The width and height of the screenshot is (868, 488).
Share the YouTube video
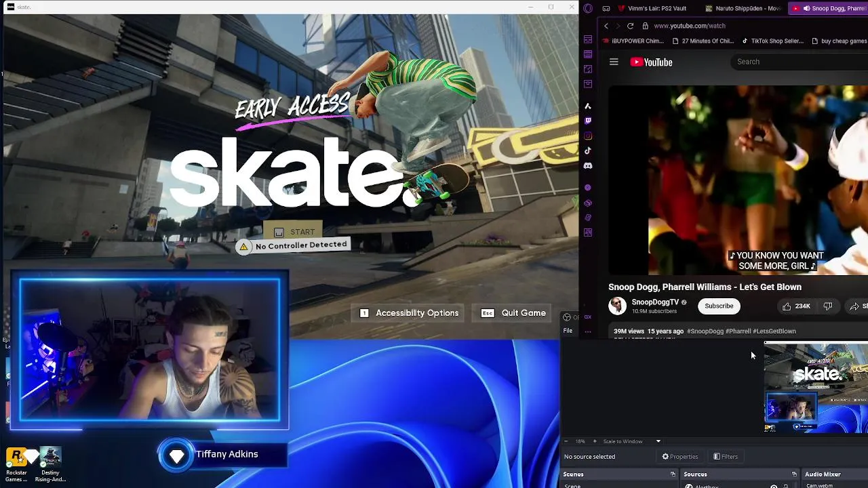pos(858,306)
